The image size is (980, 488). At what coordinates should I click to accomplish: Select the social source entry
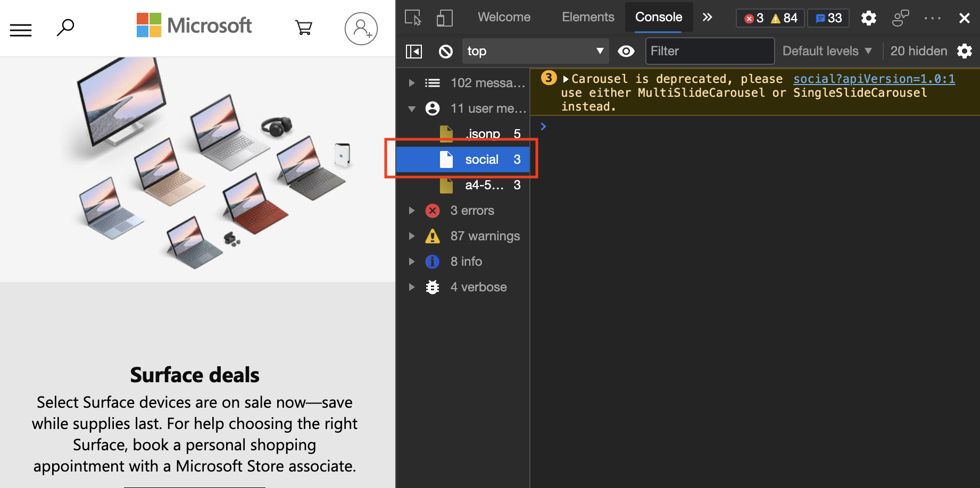coord(463,159)
